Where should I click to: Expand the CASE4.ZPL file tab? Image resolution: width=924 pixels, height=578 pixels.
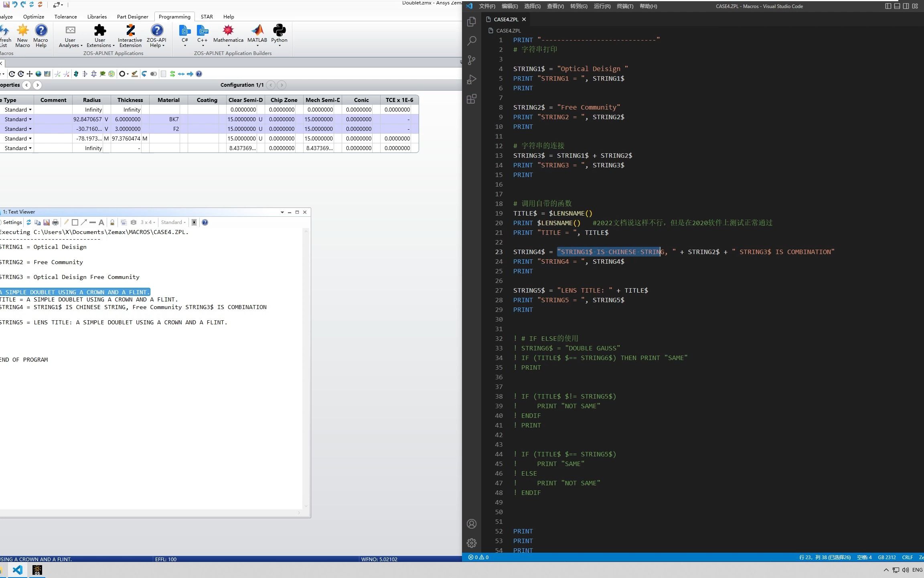(505, 18)
